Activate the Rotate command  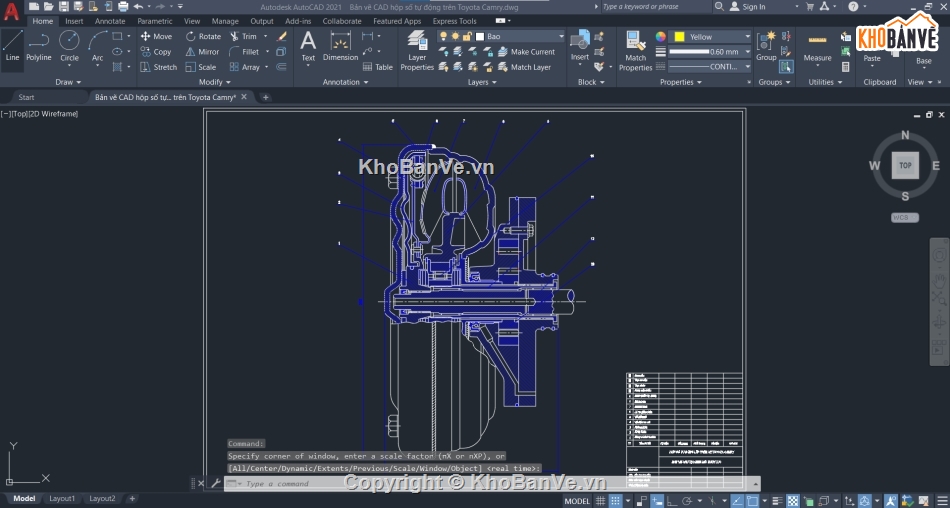(x=203, y=36)
